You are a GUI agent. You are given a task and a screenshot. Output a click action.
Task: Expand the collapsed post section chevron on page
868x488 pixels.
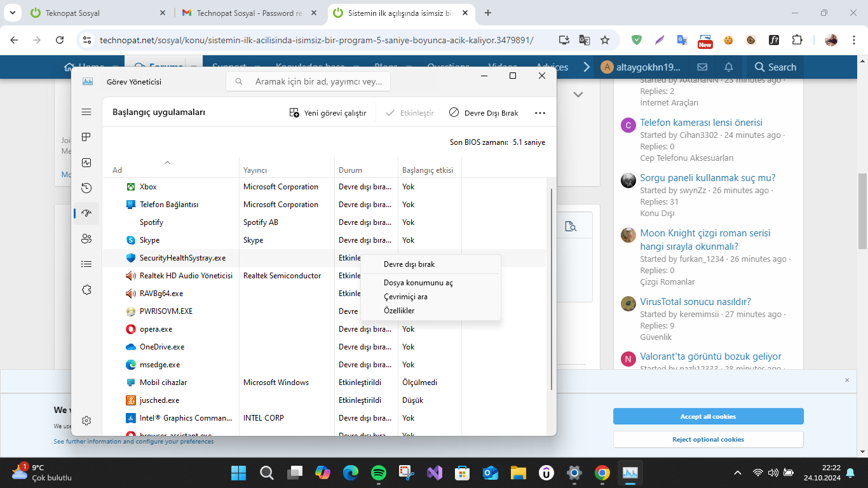[x=578, y=94]
